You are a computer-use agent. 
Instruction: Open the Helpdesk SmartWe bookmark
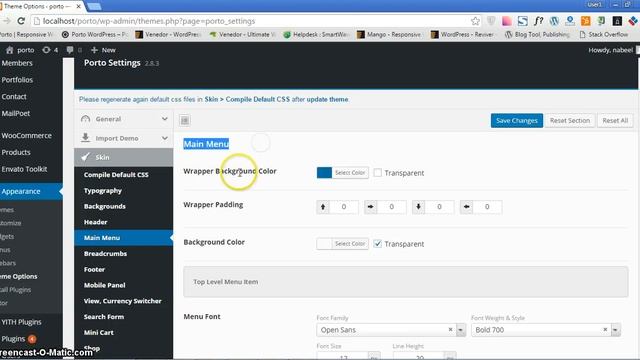pyautogui.click(x=316, y=34)
